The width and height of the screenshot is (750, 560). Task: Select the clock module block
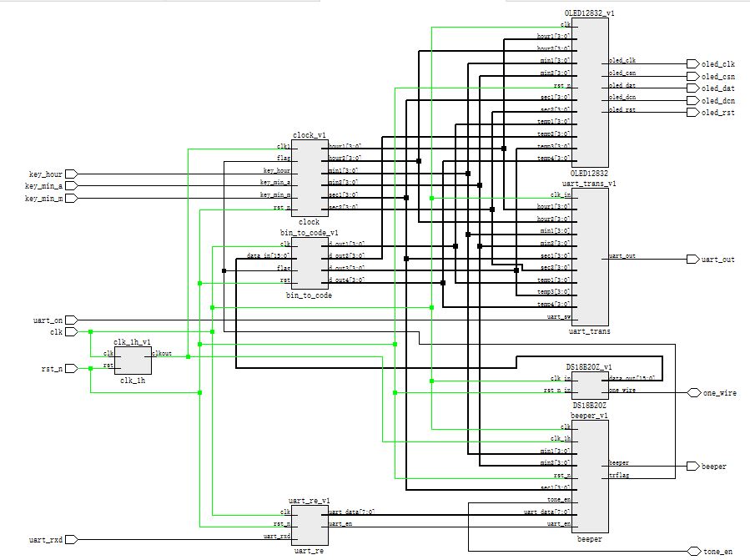point(310,178)
